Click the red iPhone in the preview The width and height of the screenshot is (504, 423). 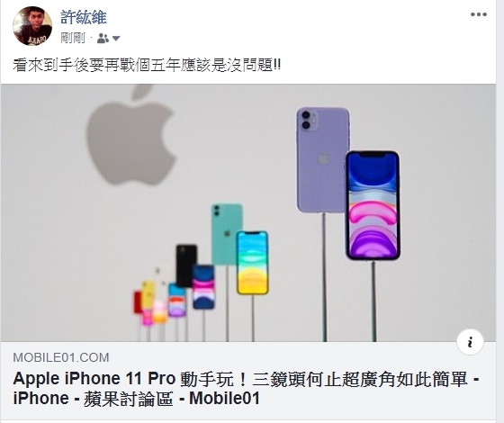click(x=138, y=301)
